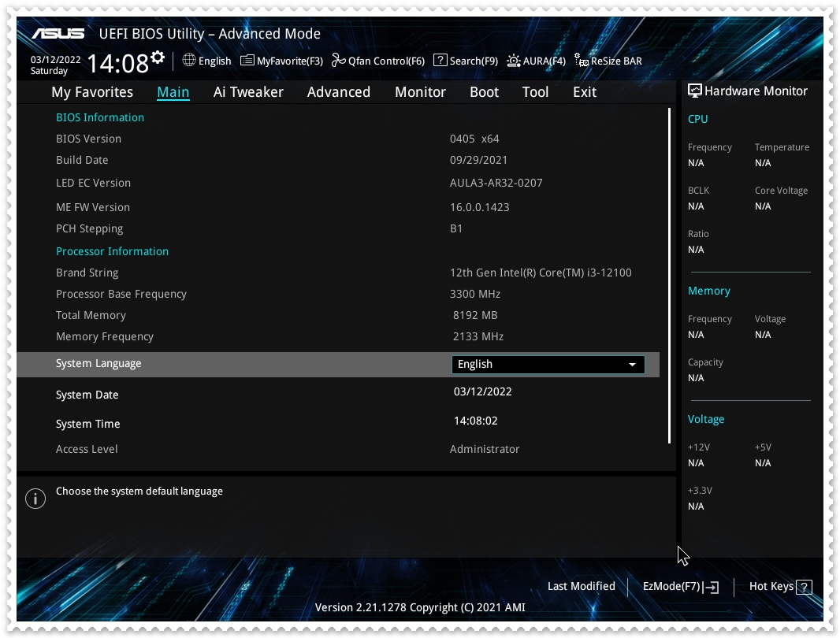Image resolution: width=840 pixels, height=638 pixels.
Task: Click the Hot Keys question mark icon
Action: (804, 587)
